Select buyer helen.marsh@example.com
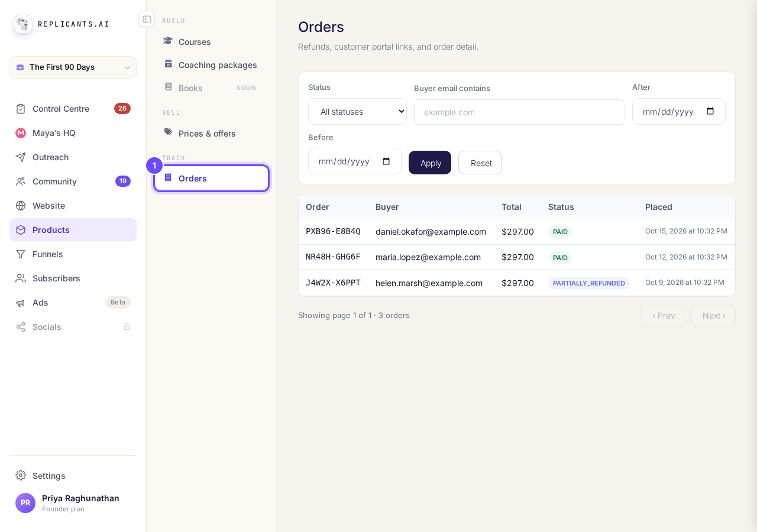This screenshot has width=757, height=532. point(429,283)
